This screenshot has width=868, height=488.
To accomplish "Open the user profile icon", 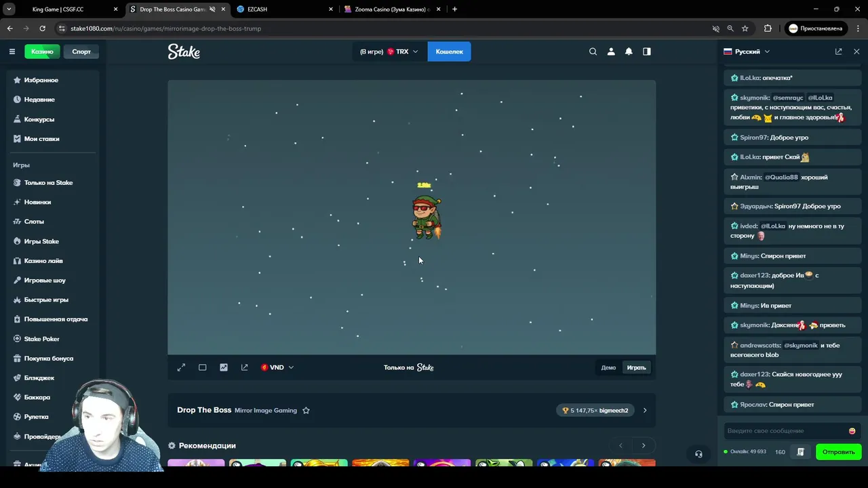I will pyautogui.click(x=611, y=52).
